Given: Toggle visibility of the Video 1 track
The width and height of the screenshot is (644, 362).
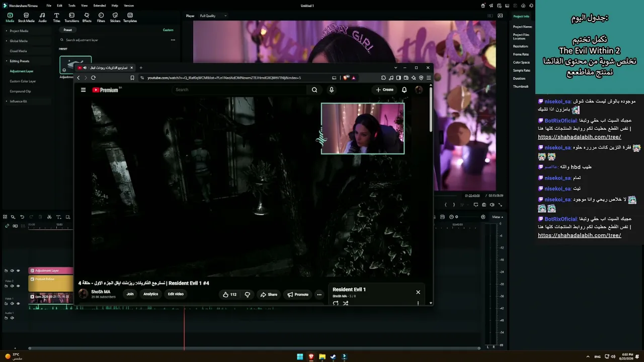Looking at the screenshot, I should coord(18,304).
